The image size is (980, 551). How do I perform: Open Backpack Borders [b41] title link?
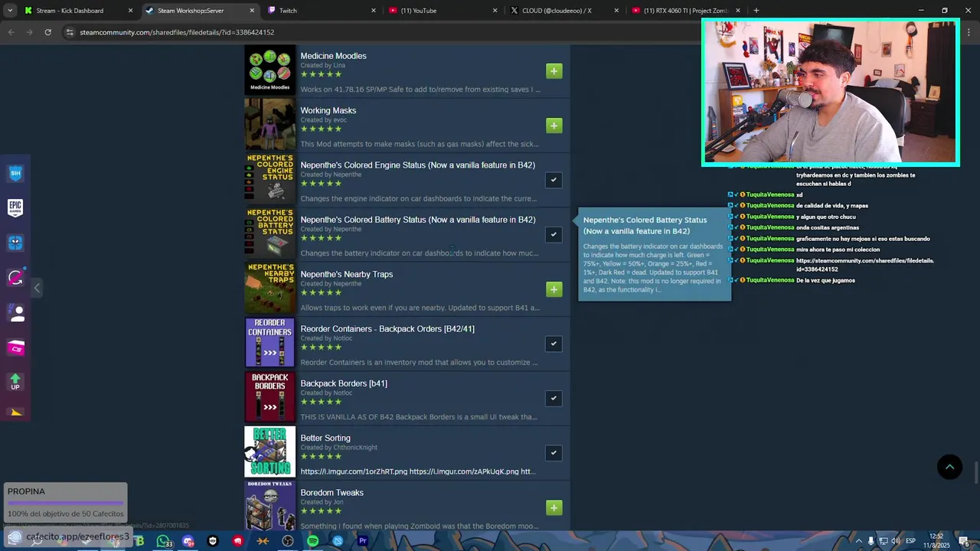click(x=344, y=383)
